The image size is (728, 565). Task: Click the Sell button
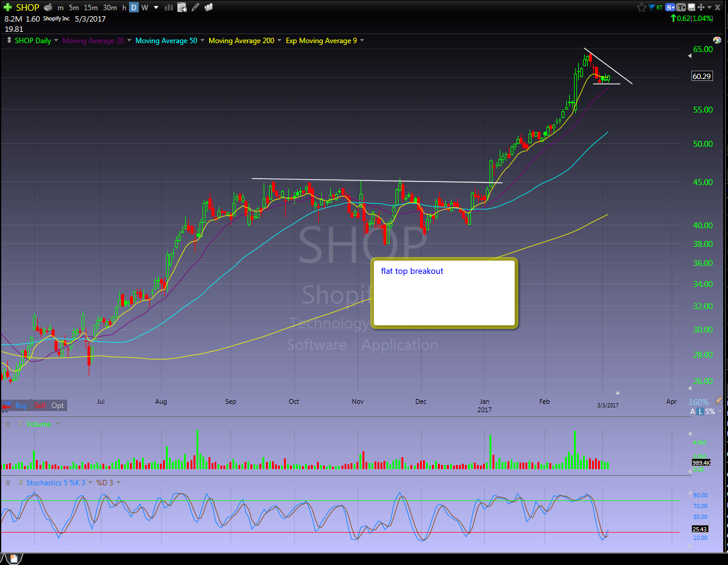(x=40, y=406)
